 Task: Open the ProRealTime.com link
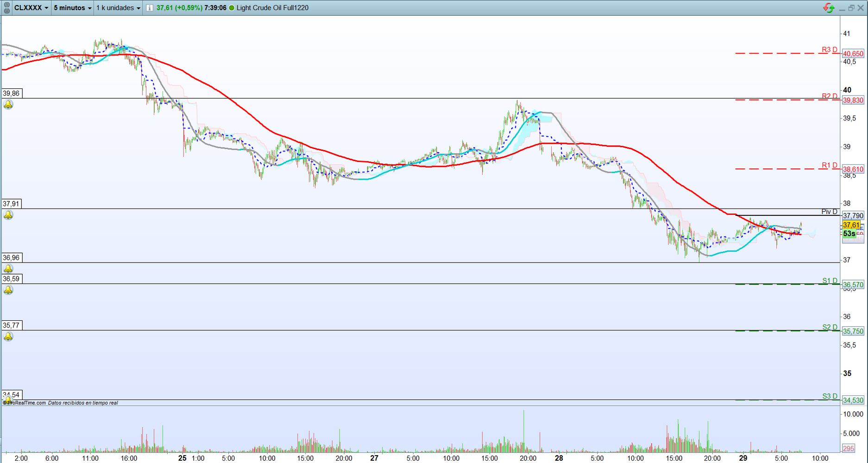[25, 403]
